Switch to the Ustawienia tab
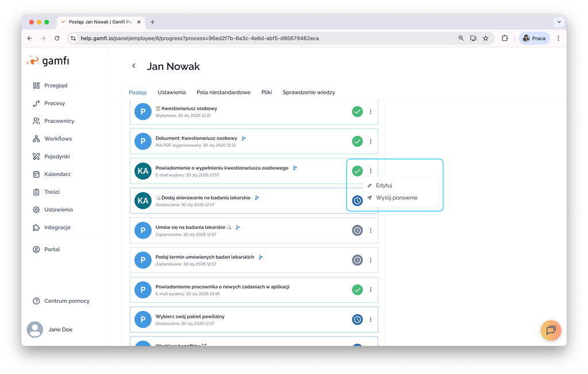 pyautogui.click(x=172, y=92)
